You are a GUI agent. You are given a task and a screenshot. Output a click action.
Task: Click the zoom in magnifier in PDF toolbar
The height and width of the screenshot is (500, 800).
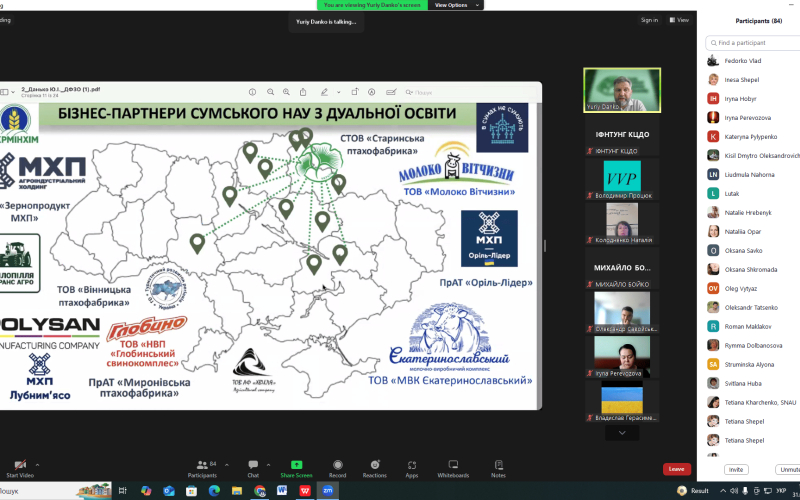[x=286, y=92]
